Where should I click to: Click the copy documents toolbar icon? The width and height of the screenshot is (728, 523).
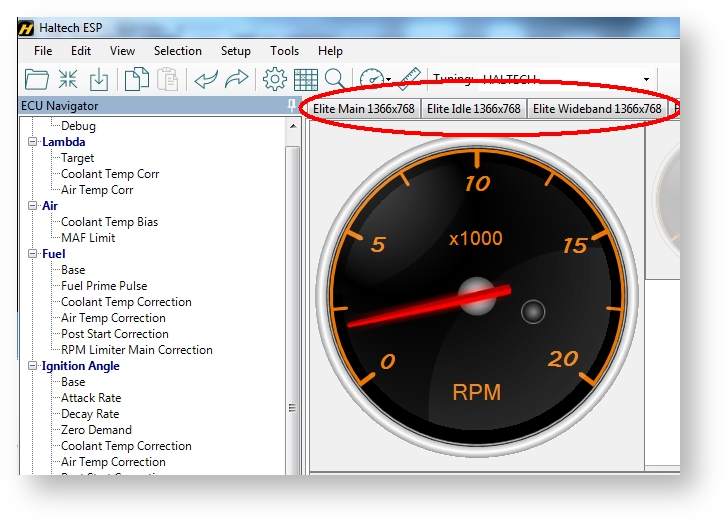(x=136, y=79)
